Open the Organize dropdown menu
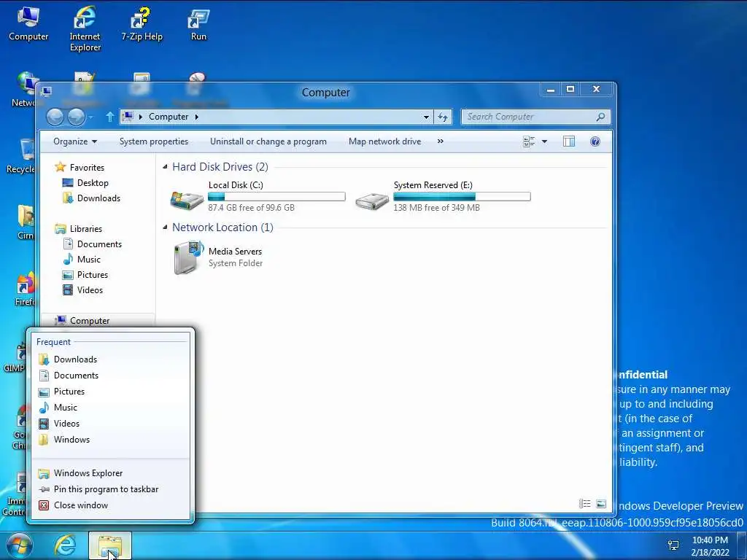The height and width of the screenshot is (560, 747). tap(75, 141)
